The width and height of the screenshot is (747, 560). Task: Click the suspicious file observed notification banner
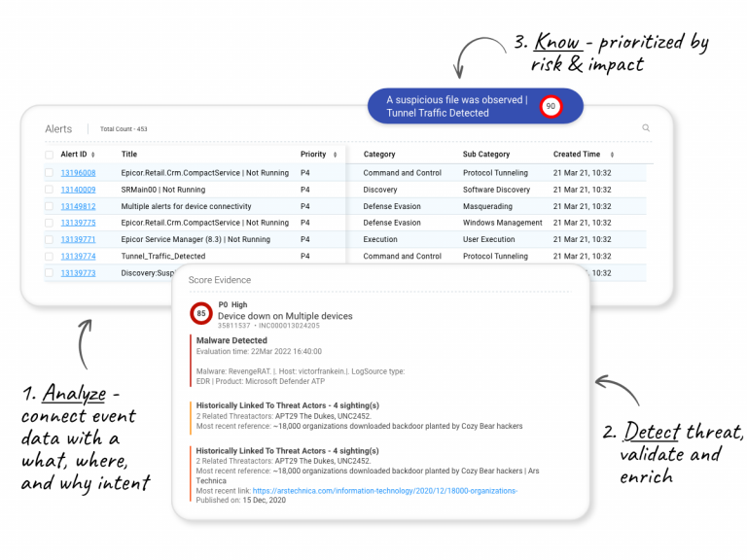coord(457,106)
